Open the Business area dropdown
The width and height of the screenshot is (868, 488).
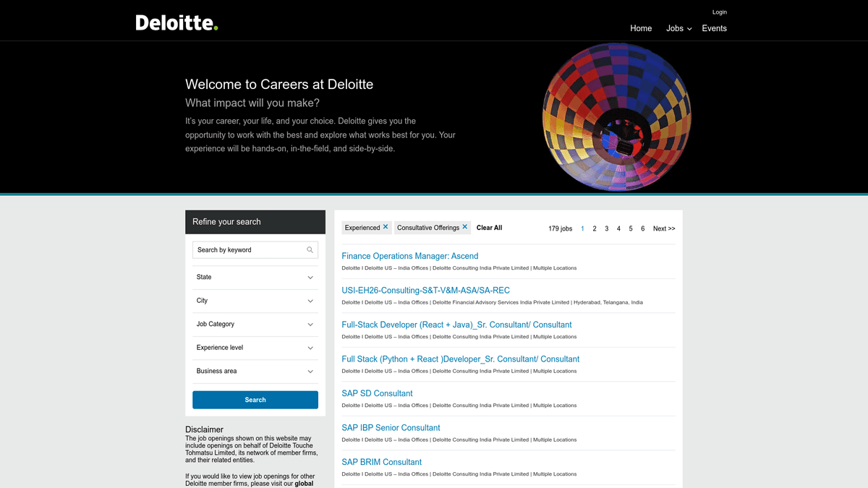255,372
